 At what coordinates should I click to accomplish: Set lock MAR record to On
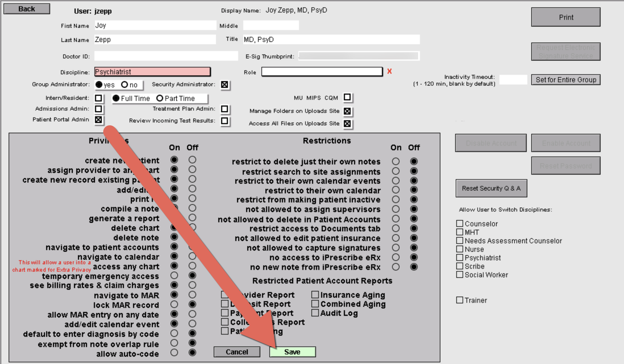pos(174,305)
